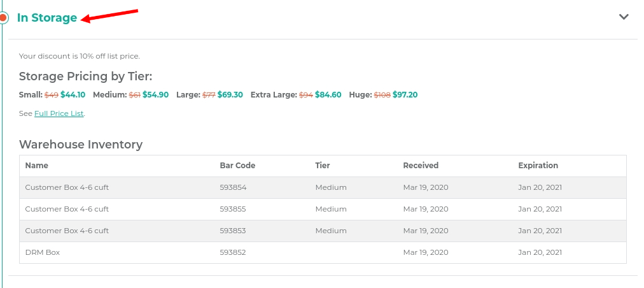
Task: Select row with bar code 593855
Action: tap(323, 209)
